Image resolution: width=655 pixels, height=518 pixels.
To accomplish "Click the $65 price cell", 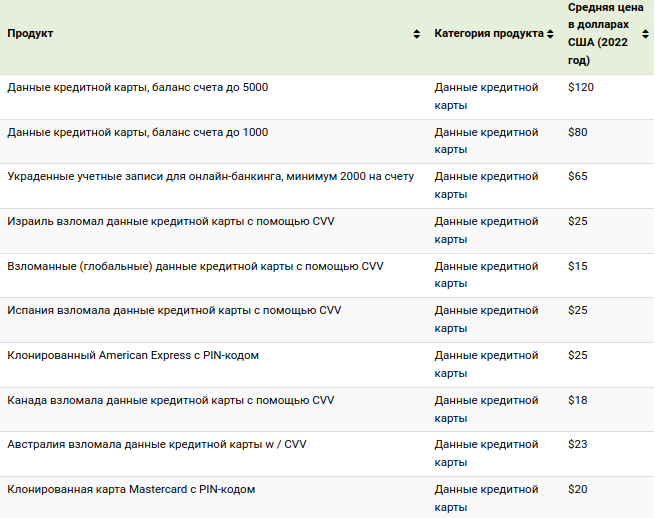I will pyautogui.click(x=578, y=176).
